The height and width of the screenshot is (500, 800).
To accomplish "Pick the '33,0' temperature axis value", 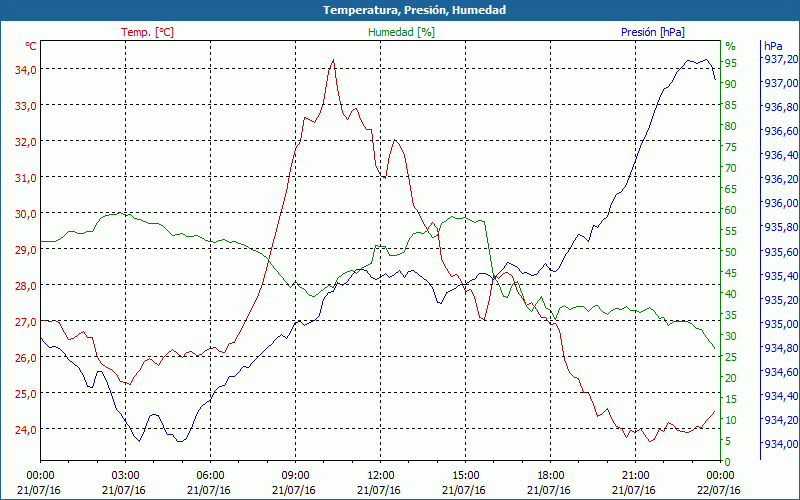I will tap(25, 106).
